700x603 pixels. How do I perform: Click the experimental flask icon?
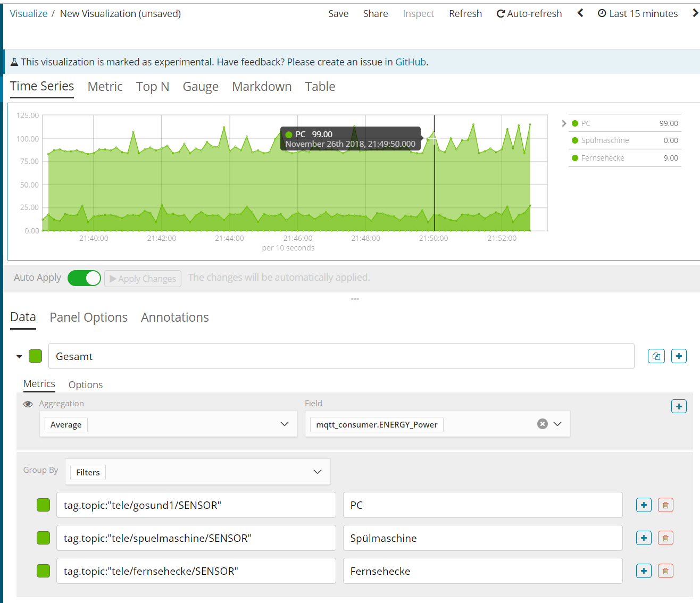click(x=14, y=62)
